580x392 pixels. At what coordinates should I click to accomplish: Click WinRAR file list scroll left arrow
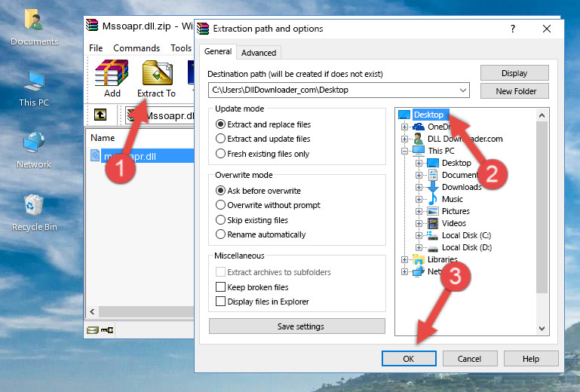coord(93,311)
